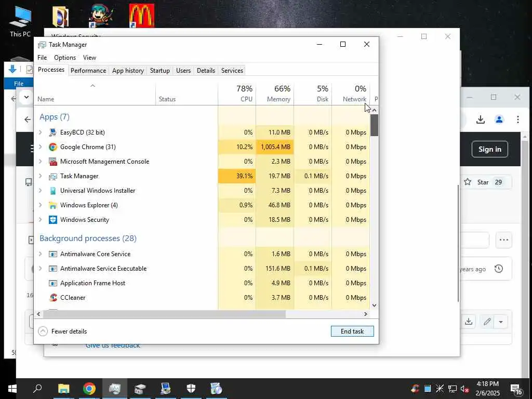Sort by the Name column header
532x399 pixels.
tap(95, 94)
